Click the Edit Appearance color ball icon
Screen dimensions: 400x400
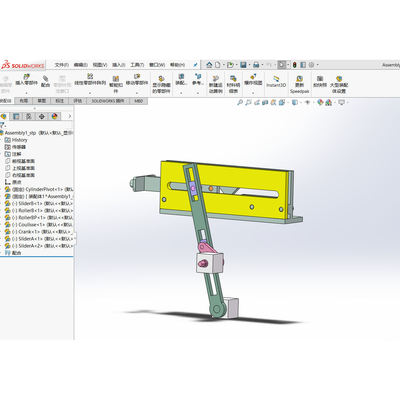[320, 103]
